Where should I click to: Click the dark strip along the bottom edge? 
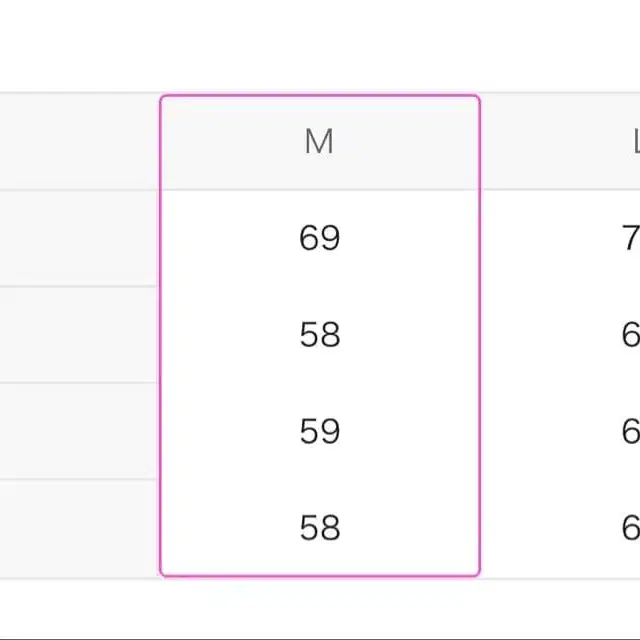pos(320,637)
